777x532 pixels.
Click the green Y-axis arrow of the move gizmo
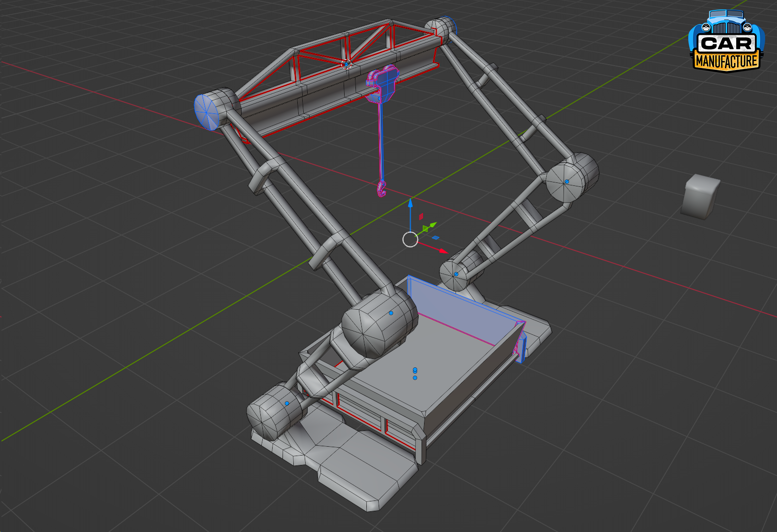(x=432, y=225)
